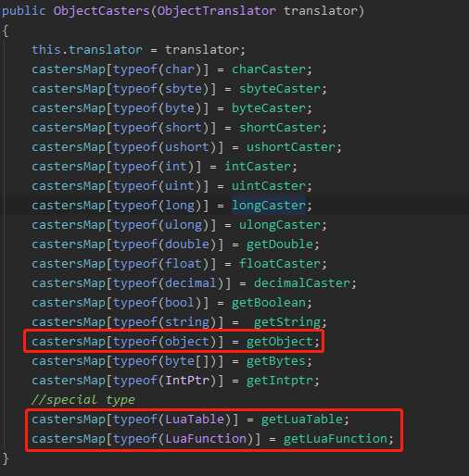Screen dimensions: 469x476
Task: Click 'object' keyword inside typeof
Action: (187, 342)
